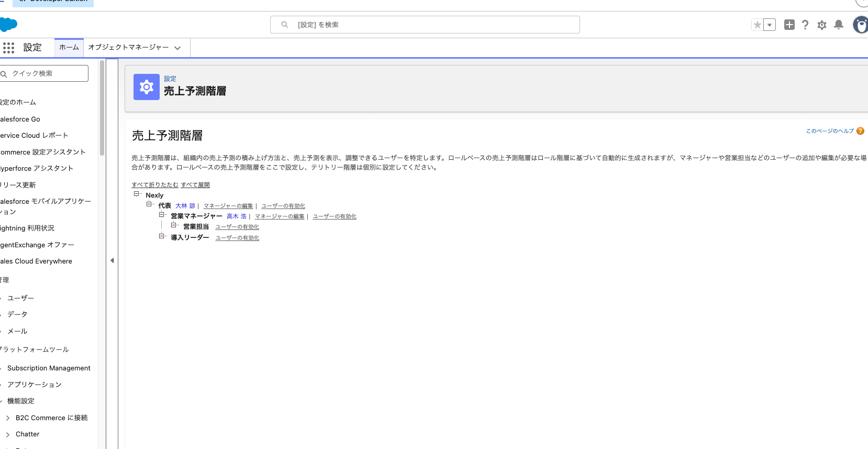Open Service Cloud レポート in the sidebar
Image resolution: width=868 pixels, height=449 pixels.
point(34,135)
